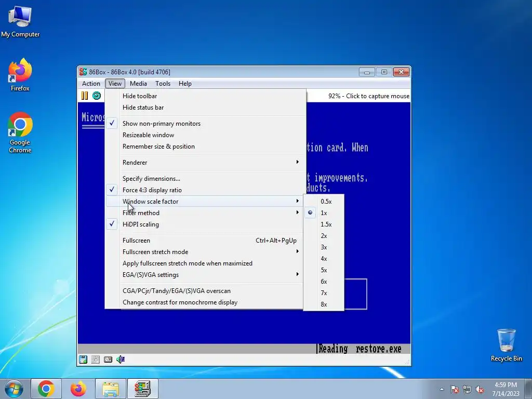Maximize the 86Box window
The width and height of the screenshot is (532, 399).
(384, 72)
